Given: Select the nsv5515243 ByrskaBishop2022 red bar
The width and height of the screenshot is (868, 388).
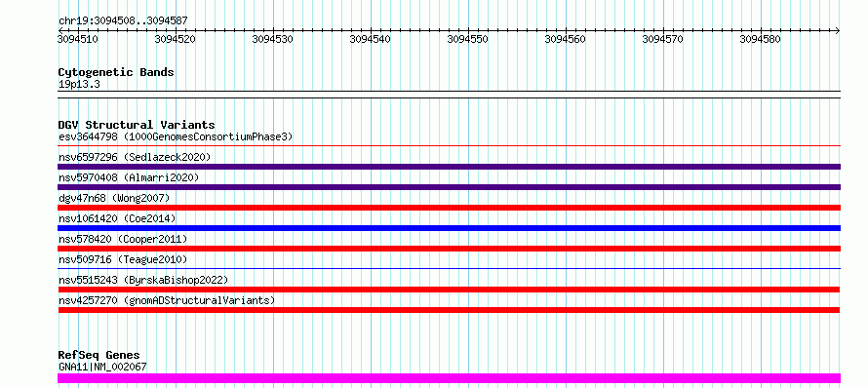Looking at the screenshot, I should [449, 290].
